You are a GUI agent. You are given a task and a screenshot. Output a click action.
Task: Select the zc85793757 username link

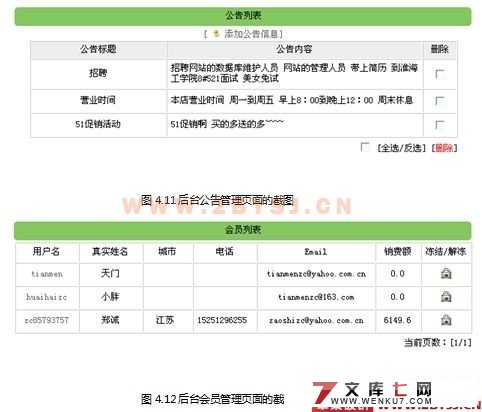47,320
